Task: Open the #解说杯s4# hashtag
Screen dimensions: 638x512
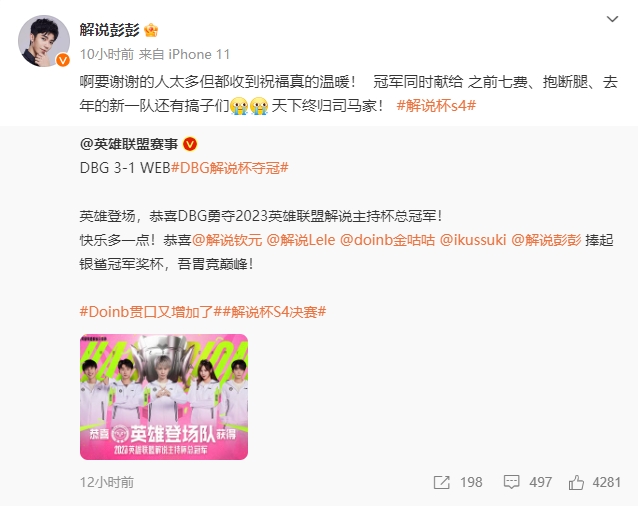Action: click(436, 106)
